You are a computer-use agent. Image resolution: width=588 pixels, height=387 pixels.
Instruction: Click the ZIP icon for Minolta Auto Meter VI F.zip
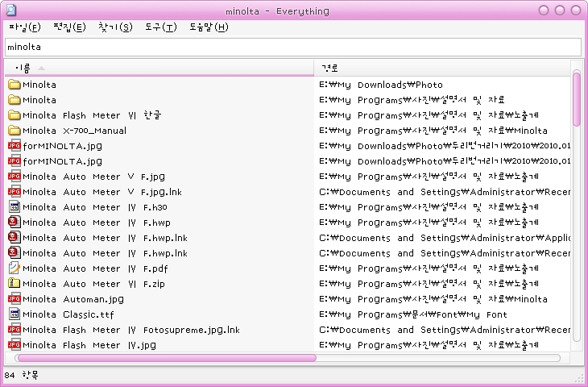pos(14,284)
